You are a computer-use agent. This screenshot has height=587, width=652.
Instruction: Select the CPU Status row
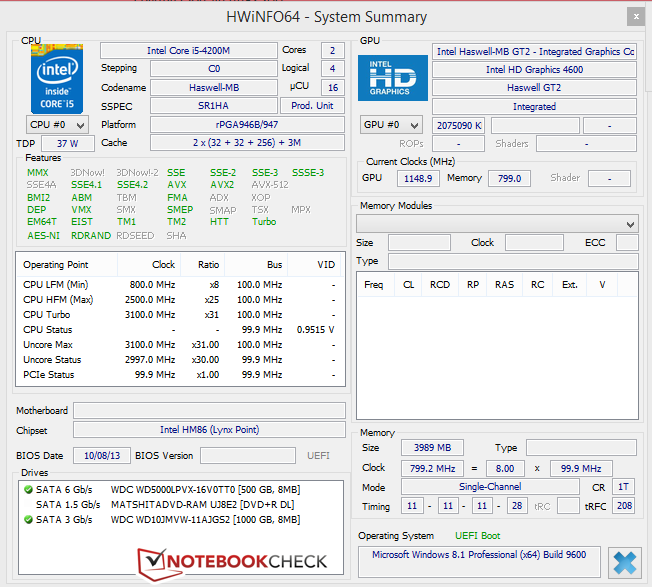coord(179,330)
